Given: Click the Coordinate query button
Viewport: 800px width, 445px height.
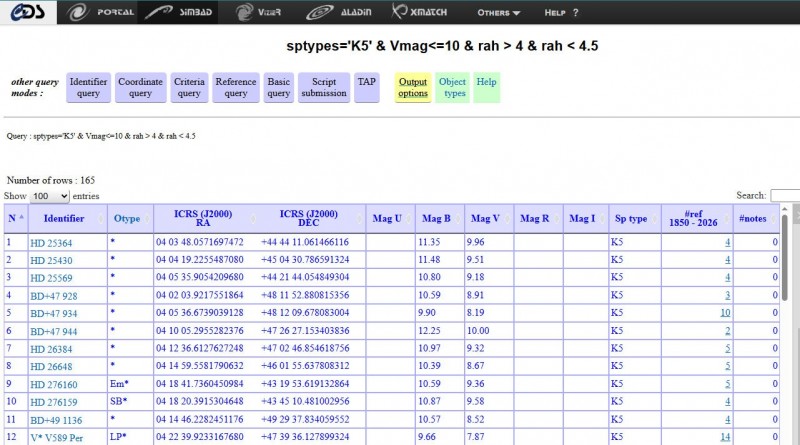Looking at the screenshot, I should [140, 88].
